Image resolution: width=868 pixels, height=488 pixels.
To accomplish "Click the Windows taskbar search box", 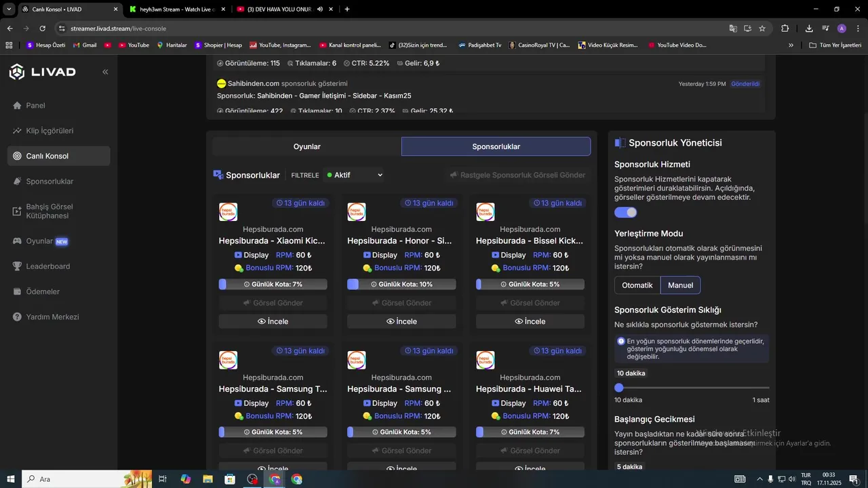I will click(x=88, y=479).
